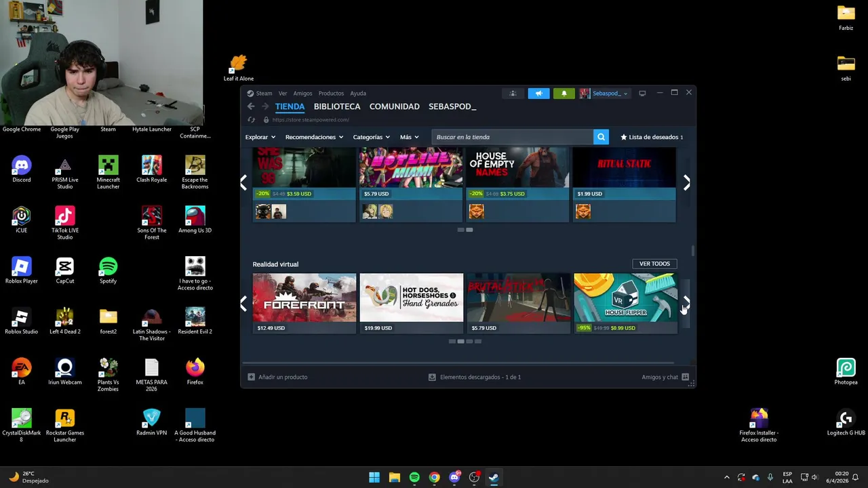Go back with Steam's back arrow
868x488 pixels.
[251, 106]
